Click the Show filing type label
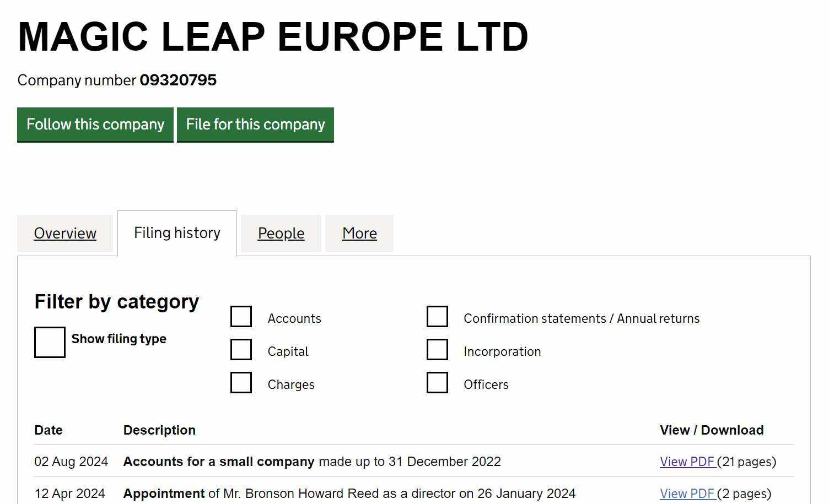 (119, 339)
